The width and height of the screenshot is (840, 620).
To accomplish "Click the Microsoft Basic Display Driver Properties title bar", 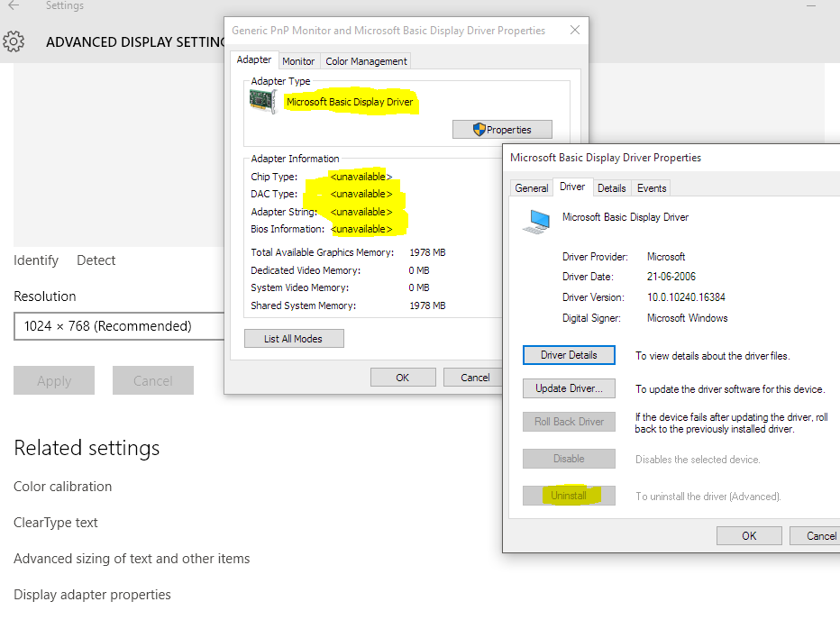I will [671, 158].
